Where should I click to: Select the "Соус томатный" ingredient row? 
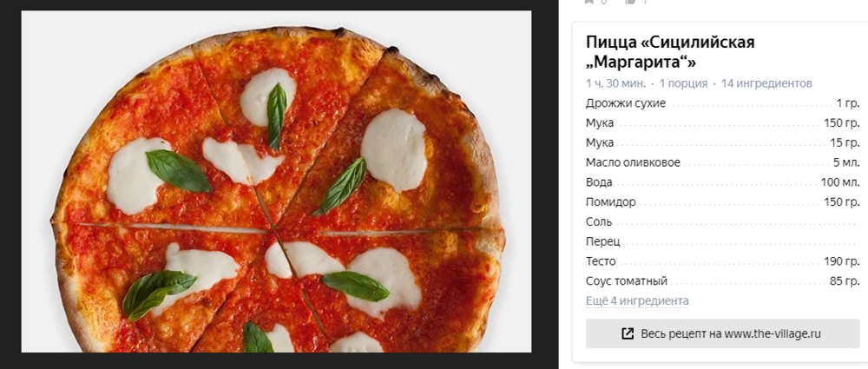click(x=722, y=281)
